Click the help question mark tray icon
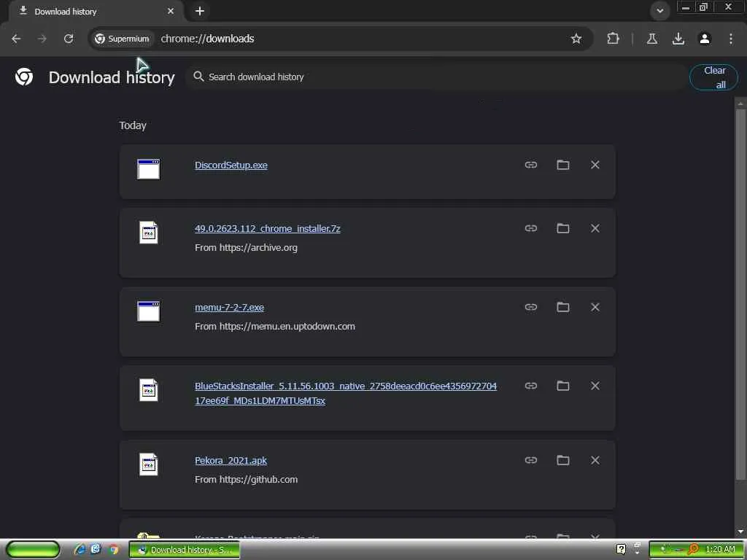 (622, 549)
